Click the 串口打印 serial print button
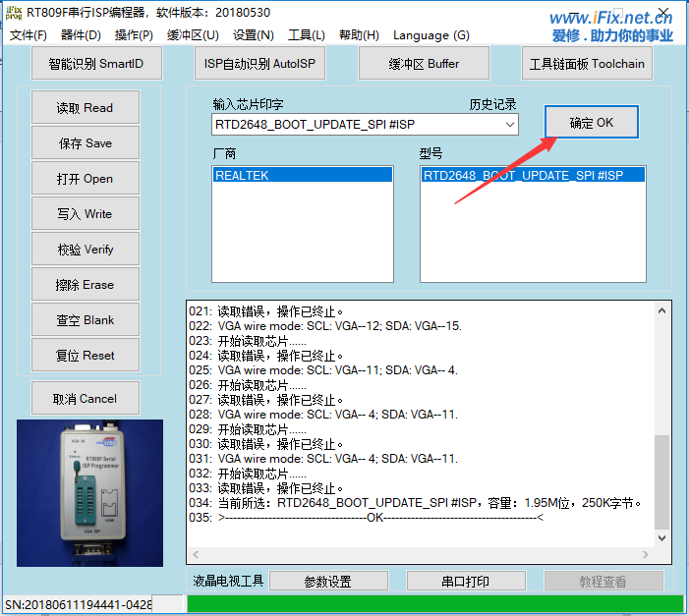 pyautogui.click(x=464, y=582)
